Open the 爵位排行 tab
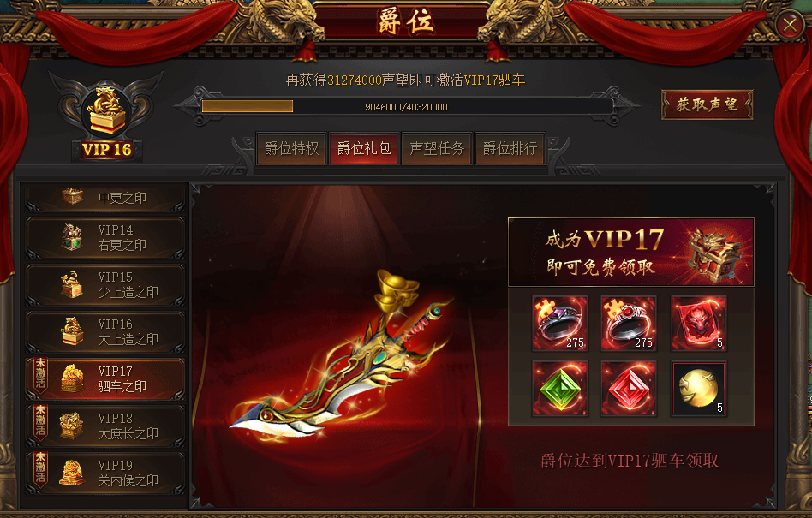 click(510, 148)
